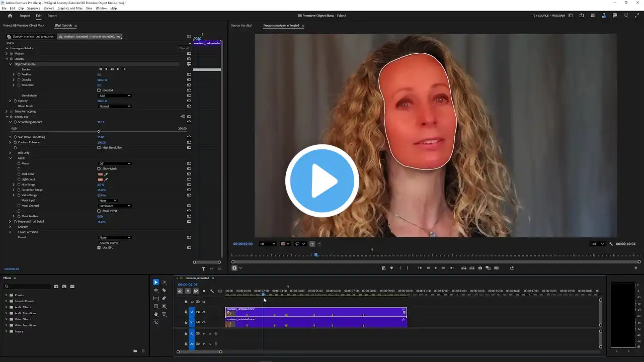This screenshot has height=362, width=644.
Task: Open timeline display settings wrench icon
Action: coord(212,291)
